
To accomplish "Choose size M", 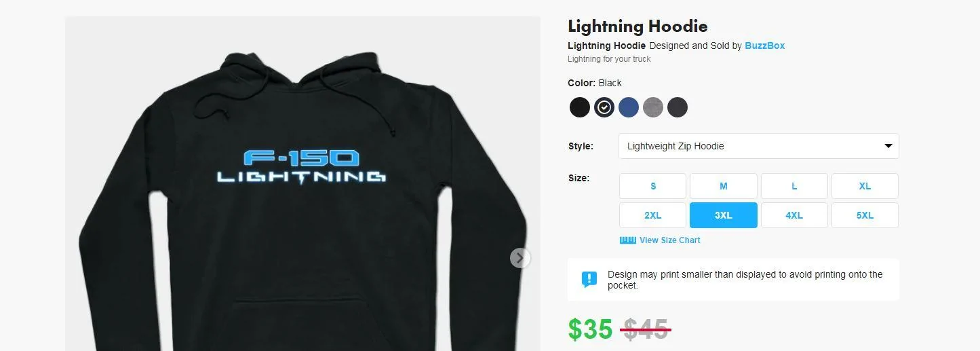I will [x=724, y=186].
